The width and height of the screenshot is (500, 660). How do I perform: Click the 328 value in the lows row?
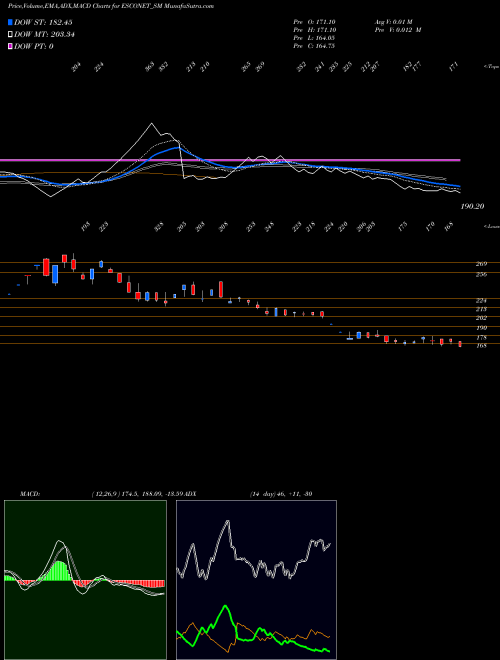click(159, 227)
